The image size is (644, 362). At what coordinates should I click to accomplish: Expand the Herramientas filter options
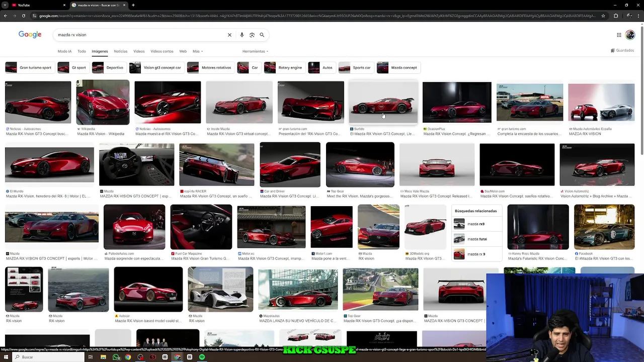(255, 51)
